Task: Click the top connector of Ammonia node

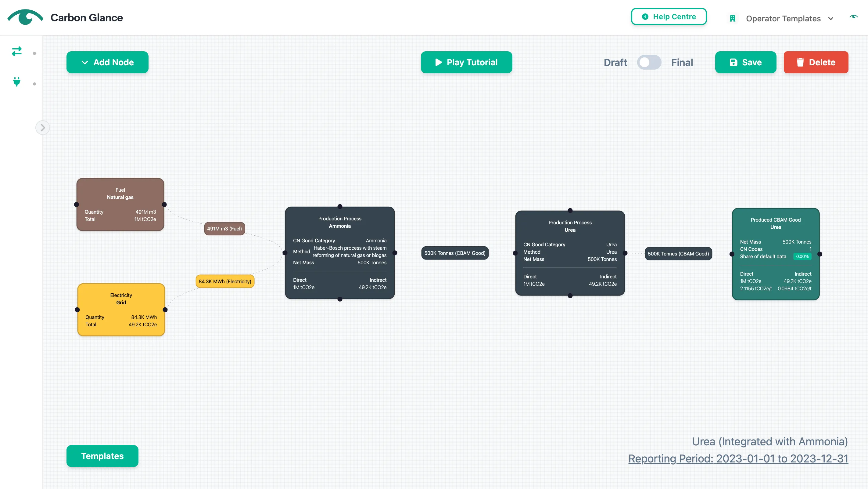Action: pos(340,206)
